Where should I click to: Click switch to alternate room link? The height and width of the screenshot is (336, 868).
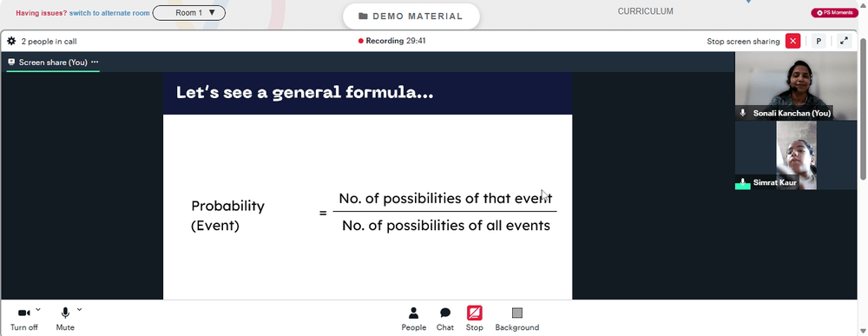click(109, 13)
